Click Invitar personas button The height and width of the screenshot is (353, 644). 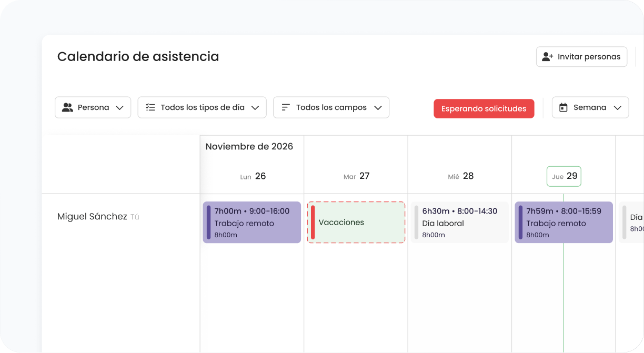click(x=581, y=57)
